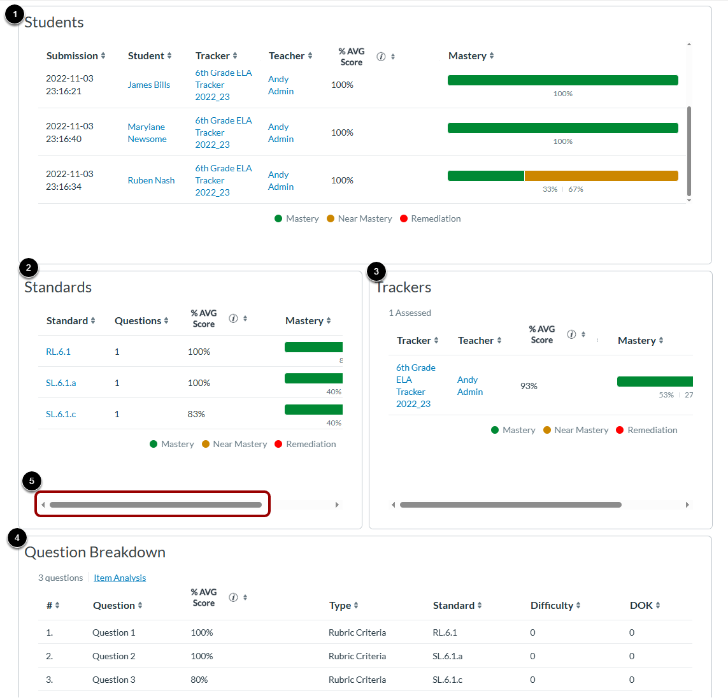The width and height of the screenshot is (728, 700).
Task: Sort Standards by Mastery column
Action: click(328, 320)
